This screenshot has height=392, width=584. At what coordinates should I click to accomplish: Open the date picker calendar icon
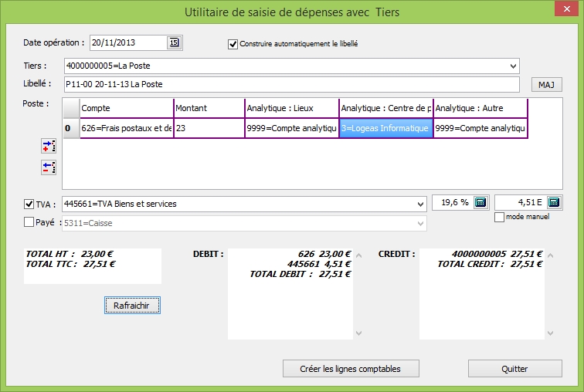[x=174, y=43]
